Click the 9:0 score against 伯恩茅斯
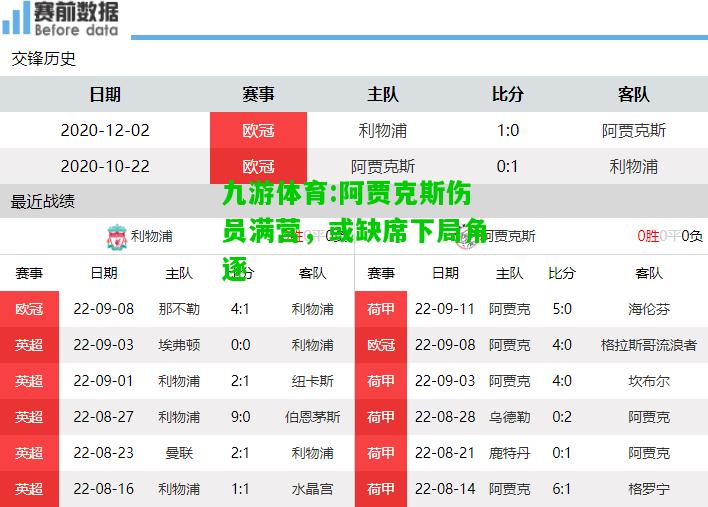Screen dimensions: 708x507 [x=240, y=417]
